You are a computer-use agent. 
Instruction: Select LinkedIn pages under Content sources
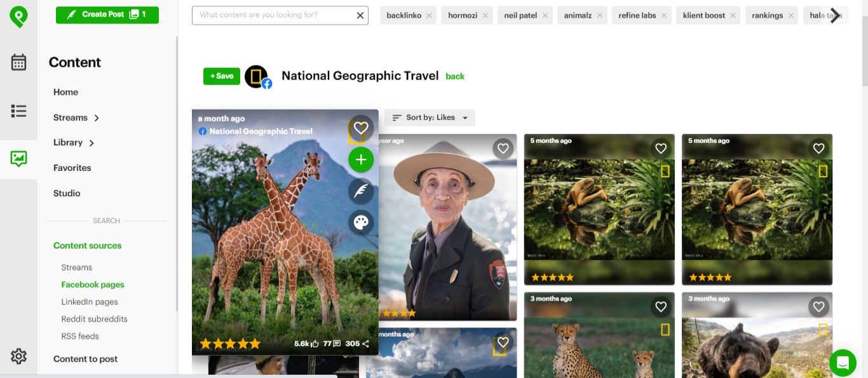[90, 302]
